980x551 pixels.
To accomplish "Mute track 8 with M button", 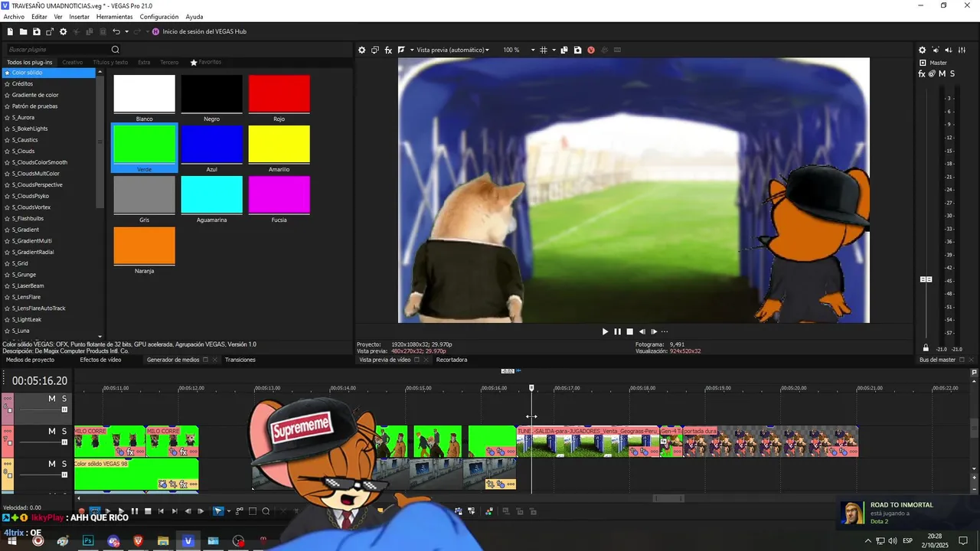I will click(x=52, y=464).
